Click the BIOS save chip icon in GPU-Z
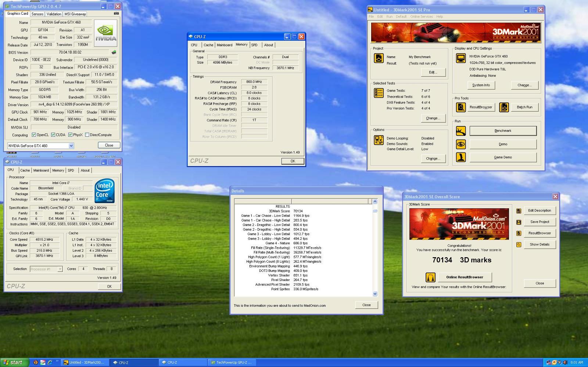The height and width of the screenshot is (367, 588). point(114,52)
